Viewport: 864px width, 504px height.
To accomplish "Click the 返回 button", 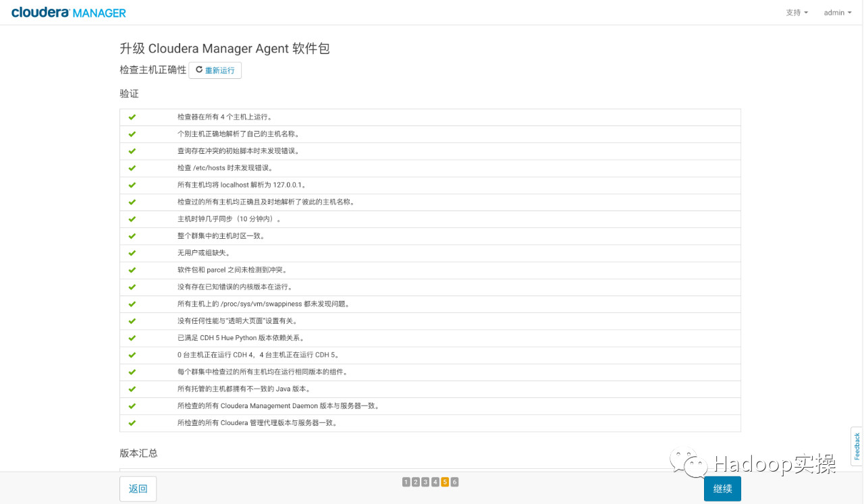I will (138, 488).
